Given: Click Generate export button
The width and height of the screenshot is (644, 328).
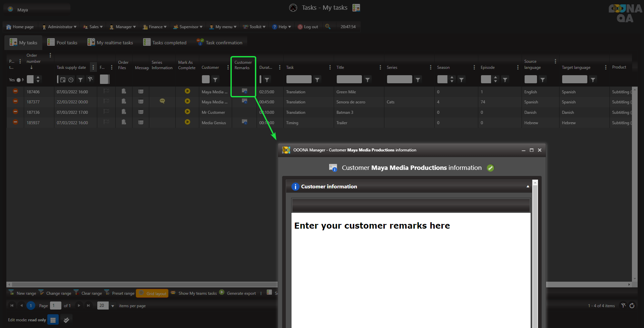Looking at the screenshot, I should click(238, 293).
